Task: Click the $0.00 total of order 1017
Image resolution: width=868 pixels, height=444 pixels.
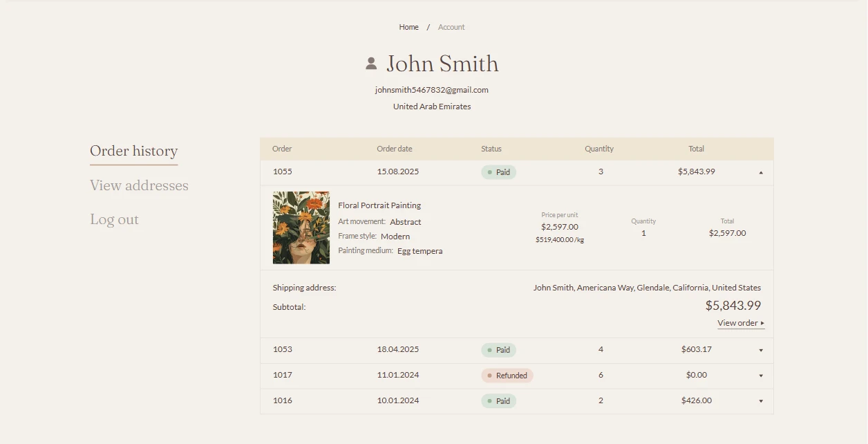Action: pyautogui.click(x=697, y=375)
